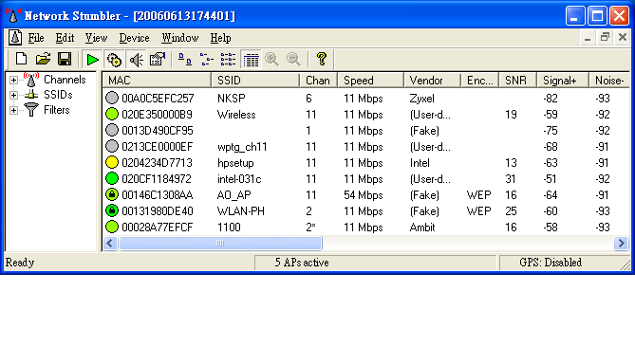Screen dimensions: 635x364
Task: Click the left scrollbar arrow
Action: [x=110, y=243]
